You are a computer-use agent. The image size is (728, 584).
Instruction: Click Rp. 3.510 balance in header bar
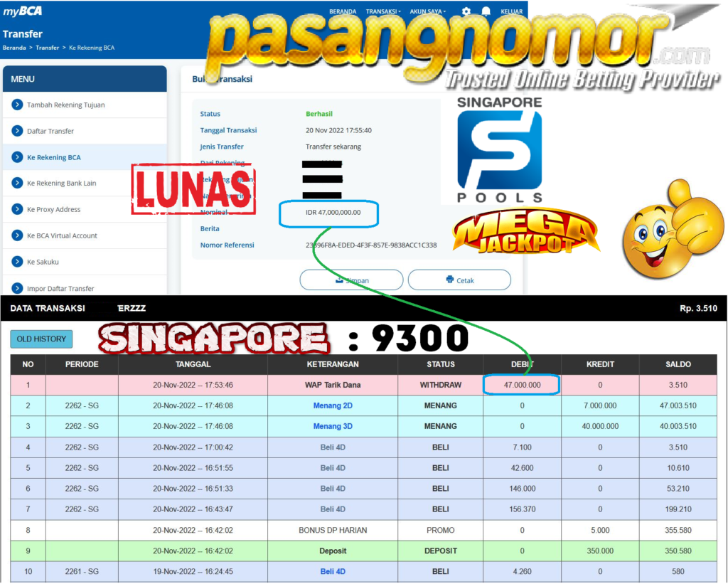698,308
